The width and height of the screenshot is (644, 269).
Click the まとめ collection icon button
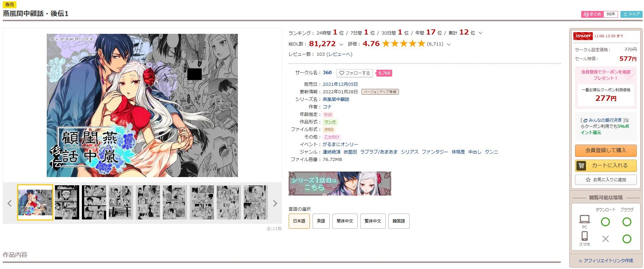pos(592,14)
